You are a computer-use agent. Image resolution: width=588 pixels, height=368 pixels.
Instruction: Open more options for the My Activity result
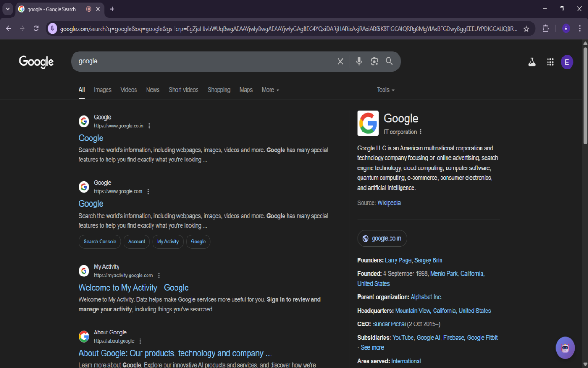pyautogui.click(x=159, y=276)
